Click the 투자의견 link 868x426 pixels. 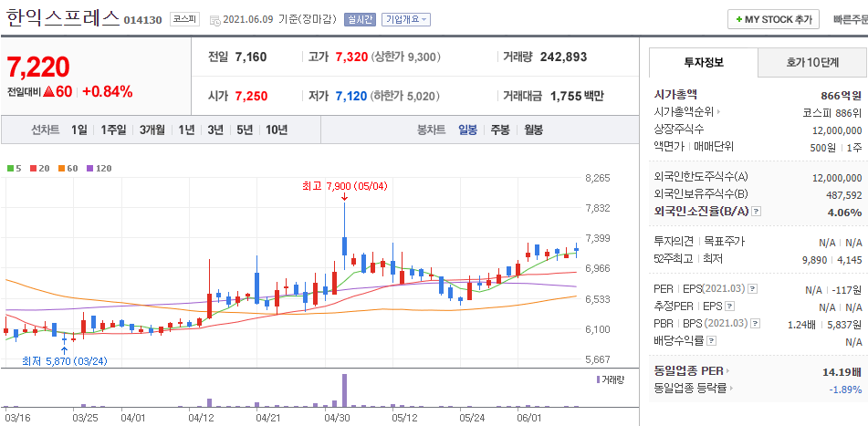pyautogui.click(x=673, y=241)
